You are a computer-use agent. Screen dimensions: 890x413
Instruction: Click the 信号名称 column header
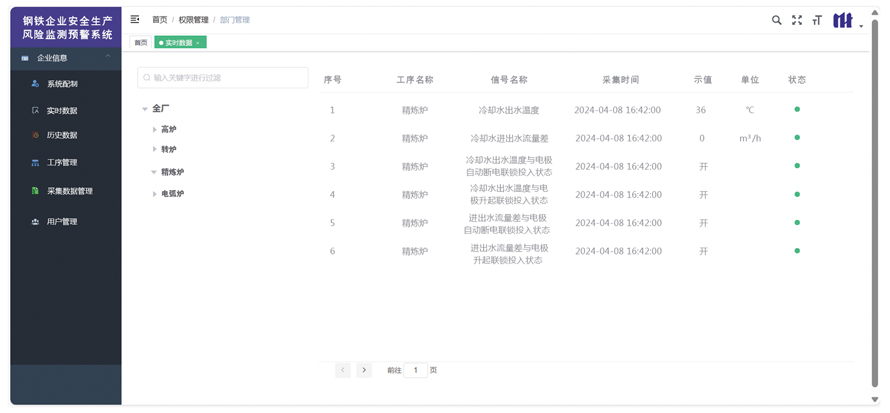pyautogui.click(x=509, y=80)
